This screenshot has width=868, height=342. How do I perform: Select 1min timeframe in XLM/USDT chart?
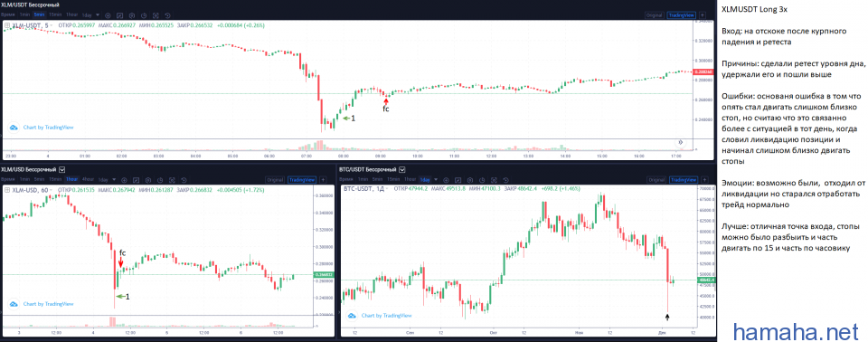click(x=25, y=15)
